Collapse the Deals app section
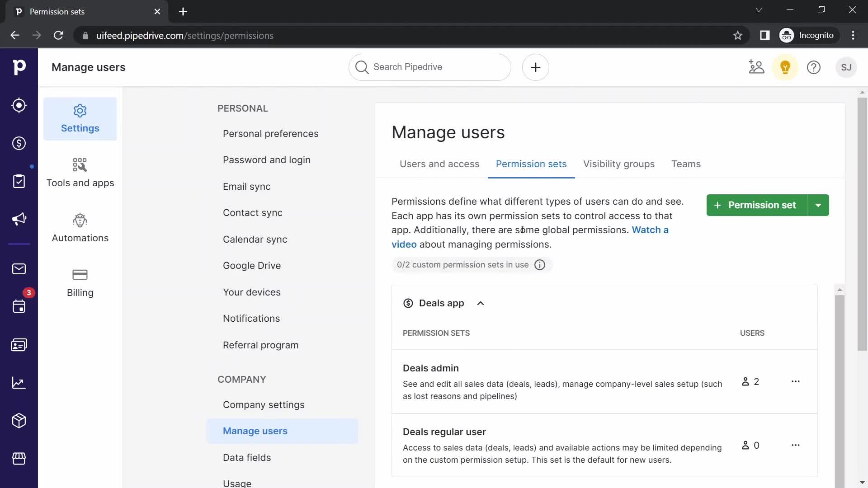 481,303
